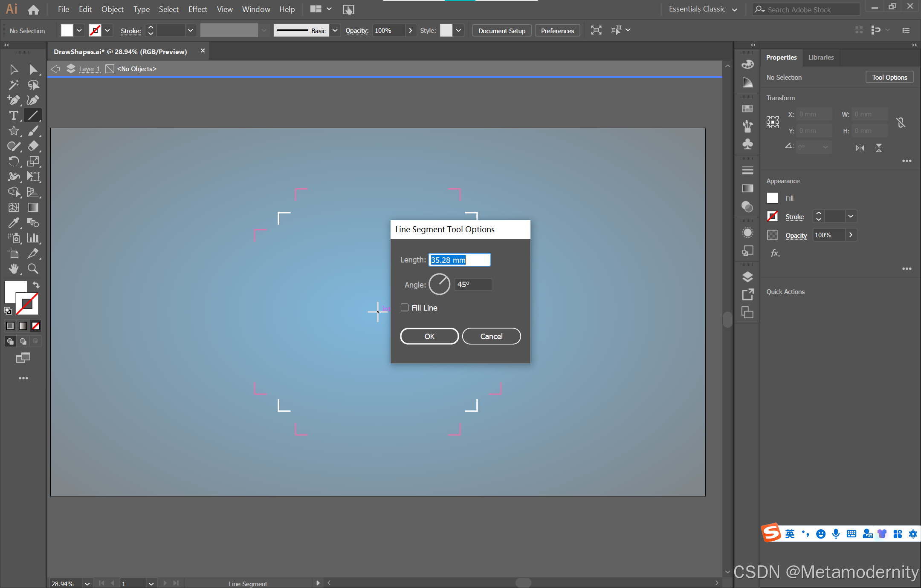Click the Fill swatch in Appearance
Image resolution: width=921 pixels, height=588 pixels.
click(772, 198)
